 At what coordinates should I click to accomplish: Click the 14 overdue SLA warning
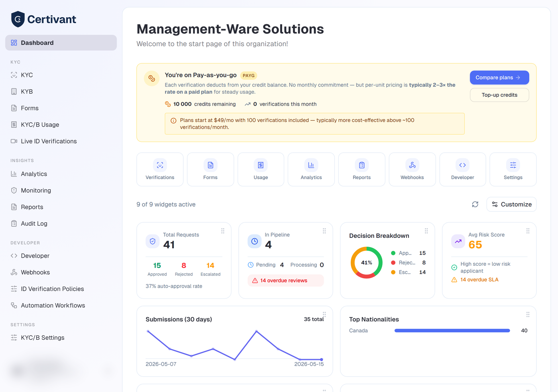pos(475,280)
